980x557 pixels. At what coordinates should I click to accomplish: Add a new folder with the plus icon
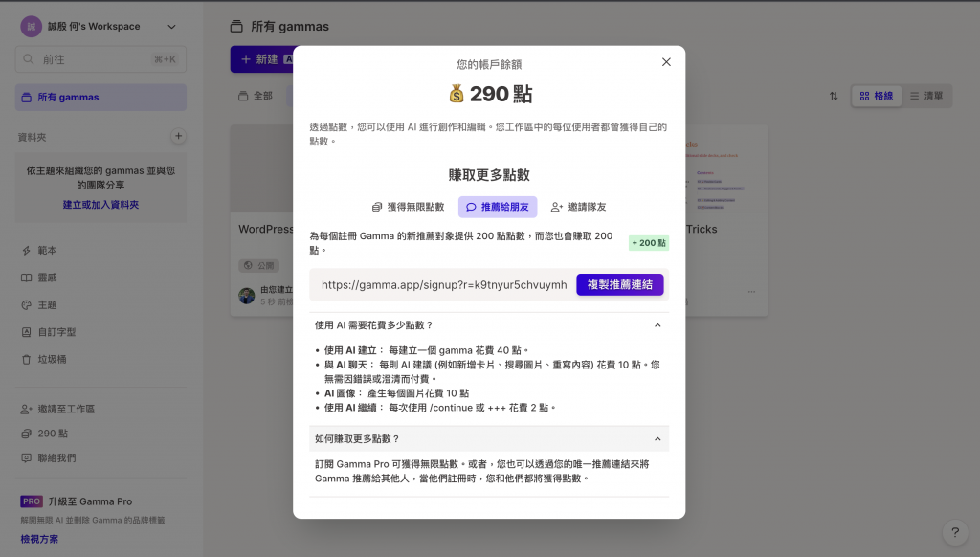pos(178,136)
